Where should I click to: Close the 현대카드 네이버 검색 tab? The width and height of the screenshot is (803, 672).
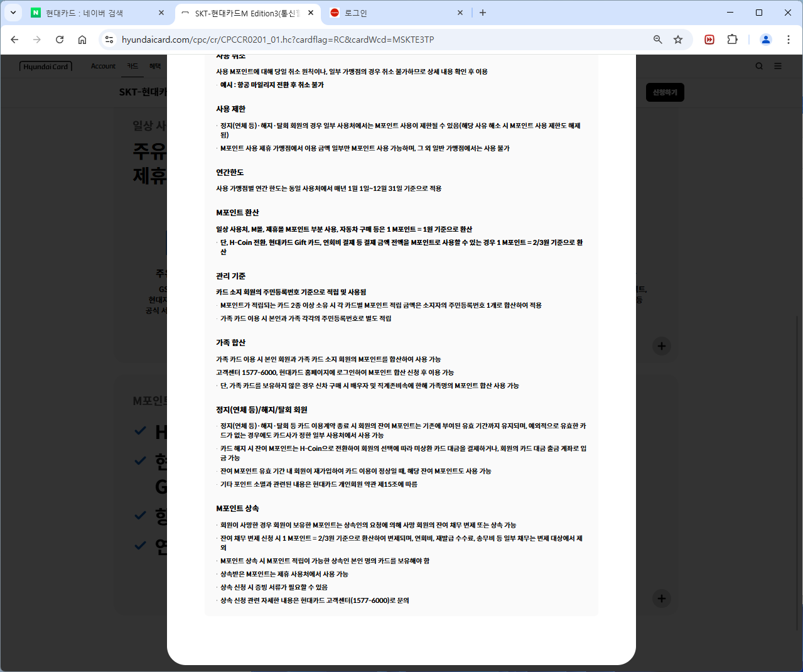tap(161, 13)
